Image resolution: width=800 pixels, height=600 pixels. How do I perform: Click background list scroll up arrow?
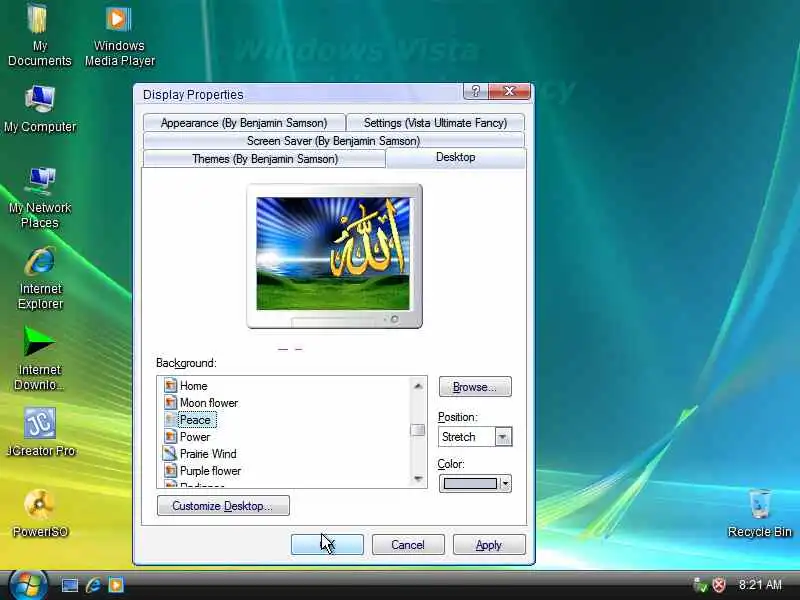point(418,386)
